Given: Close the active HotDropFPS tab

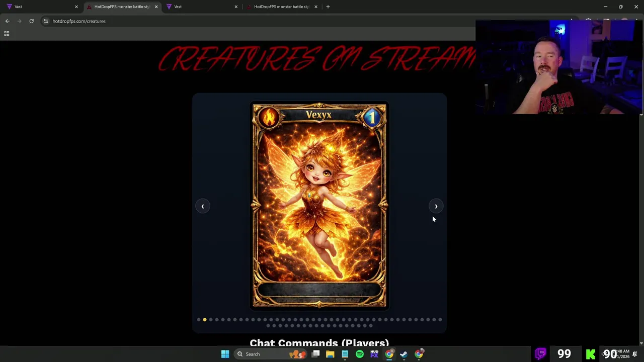Looking at the screenshot, I should coord(156,7).
